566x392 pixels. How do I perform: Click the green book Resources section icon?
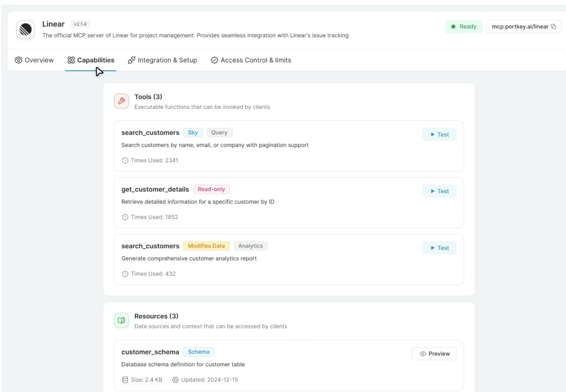pos(121,320)
